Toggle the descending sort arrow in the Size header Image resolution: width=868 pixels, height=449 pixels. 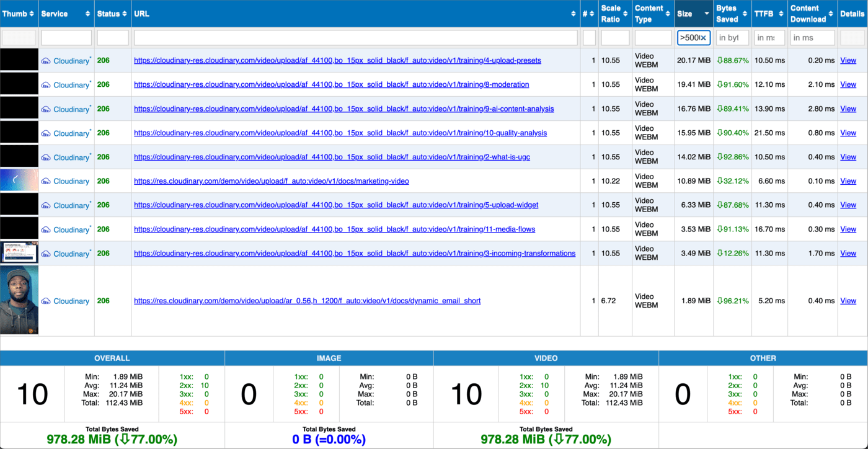pos(706,14)
